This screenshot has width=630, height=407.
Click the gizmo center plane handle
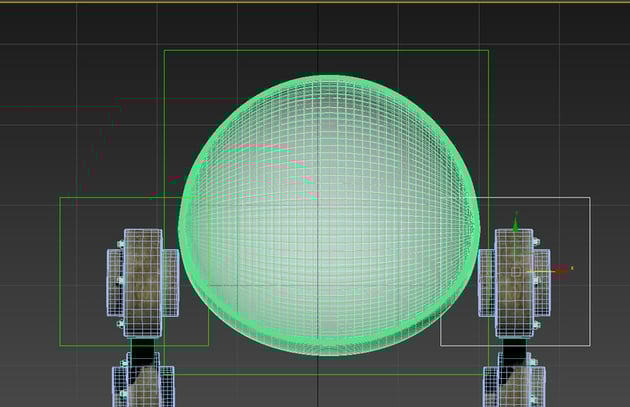pyautogui.click(x=516, y=272)
